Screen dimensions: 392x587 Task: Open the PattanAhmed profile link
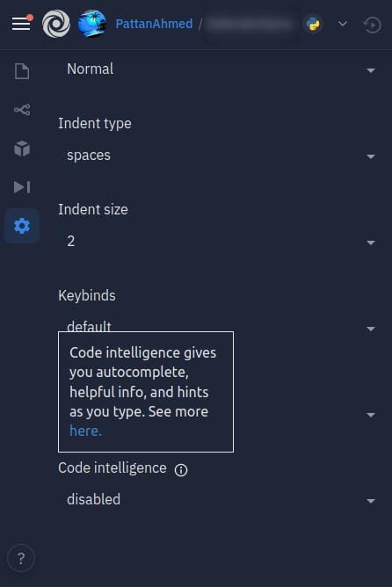pyautogui.click(x=154, y=24)
